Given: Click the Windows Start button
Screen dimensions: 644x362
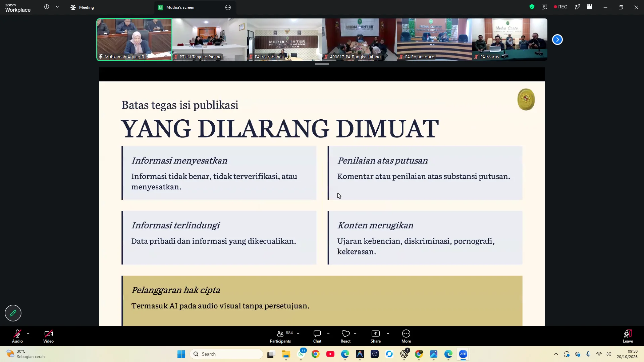Looking at the screenshot, I should click(x=181, y=354).
